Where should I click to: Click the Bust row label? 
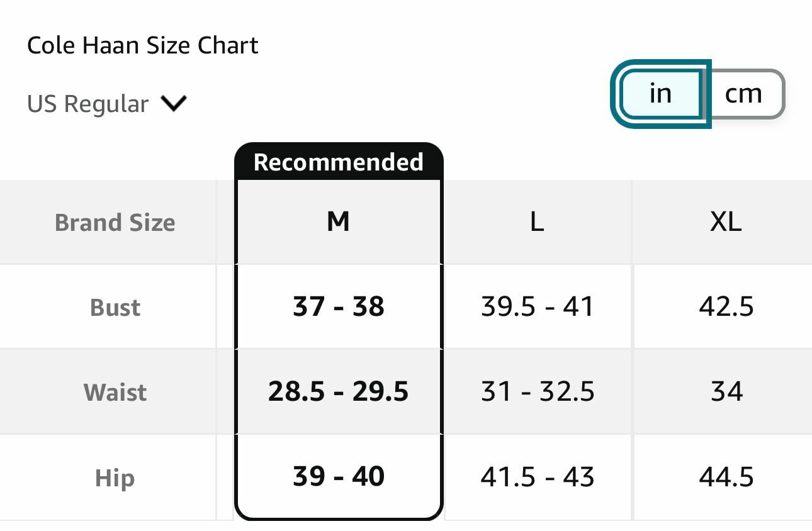pyautogui.click(x=115, y=307)
